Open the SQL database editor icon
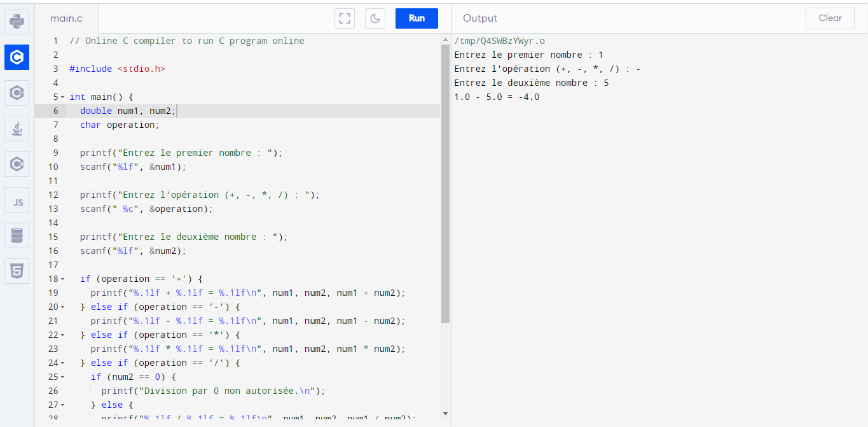This screenshot has width=868, height=427. (x=17, y=235)
